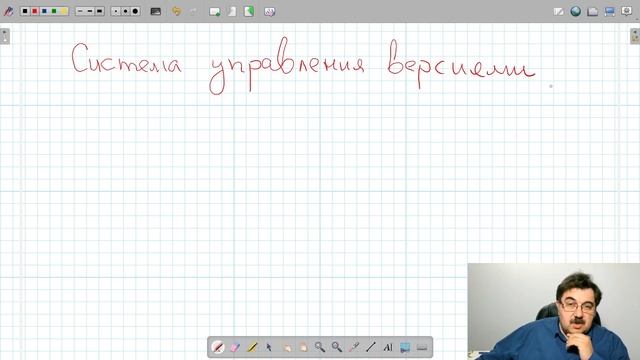Viewport: 640px width, 360px height.
Task: Add a new page to the document
Action: click(215, 11)
